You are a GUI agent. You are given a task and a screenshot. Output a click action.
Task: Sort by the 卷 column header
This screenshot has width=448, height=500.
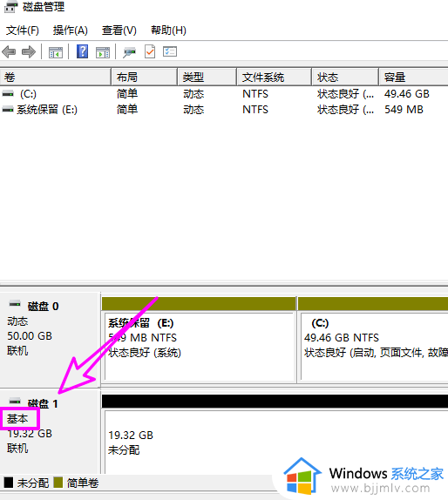pyautogui.click(x=56, y=77)
